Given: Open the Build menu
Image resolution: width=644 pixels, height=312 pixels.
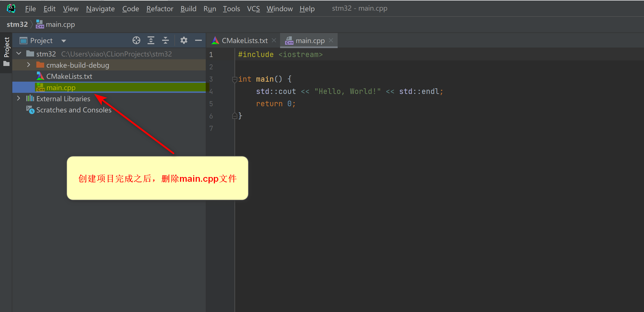Looking at the screenshot, I should point(188,9).
